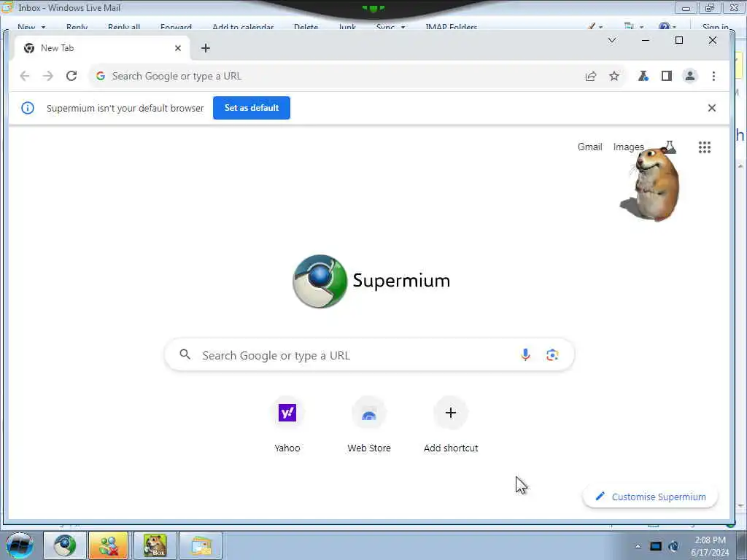Click Add to calendar in Windows Live Mail

243,28
